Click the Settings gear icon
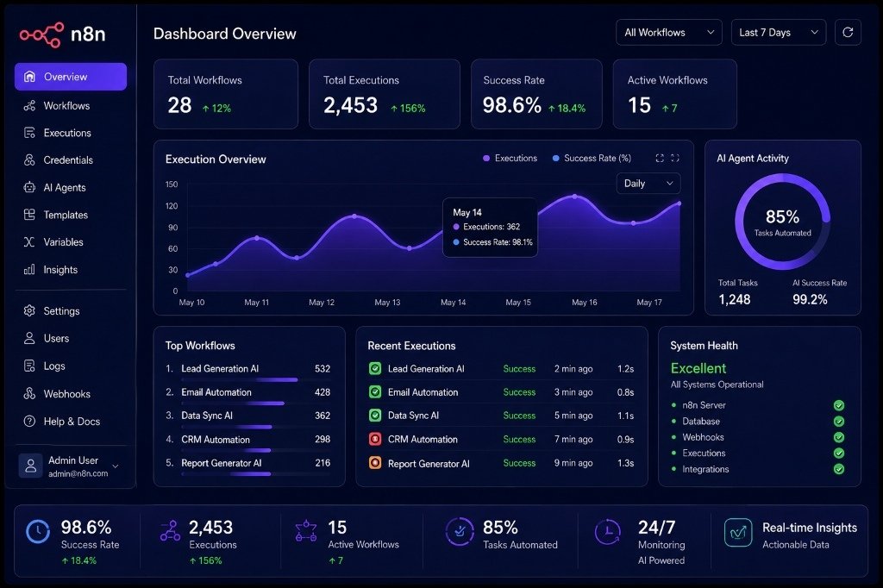 pos(29,311)
